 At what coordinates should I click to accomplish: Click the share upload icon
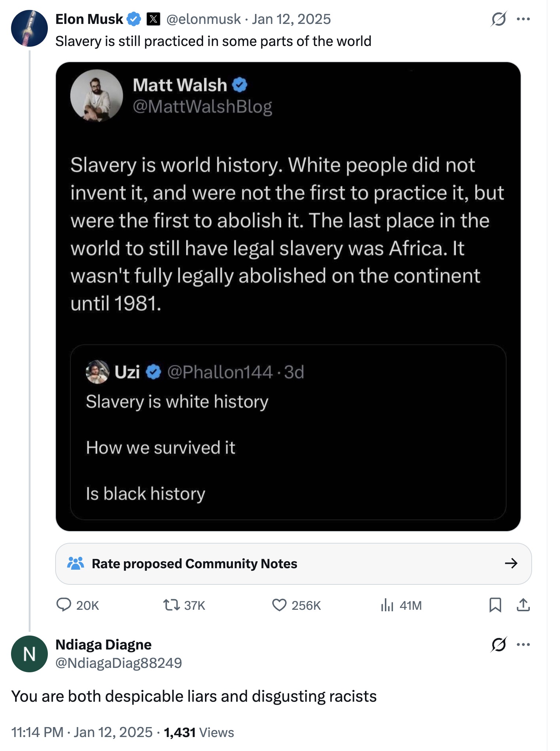tap(523, 605)
